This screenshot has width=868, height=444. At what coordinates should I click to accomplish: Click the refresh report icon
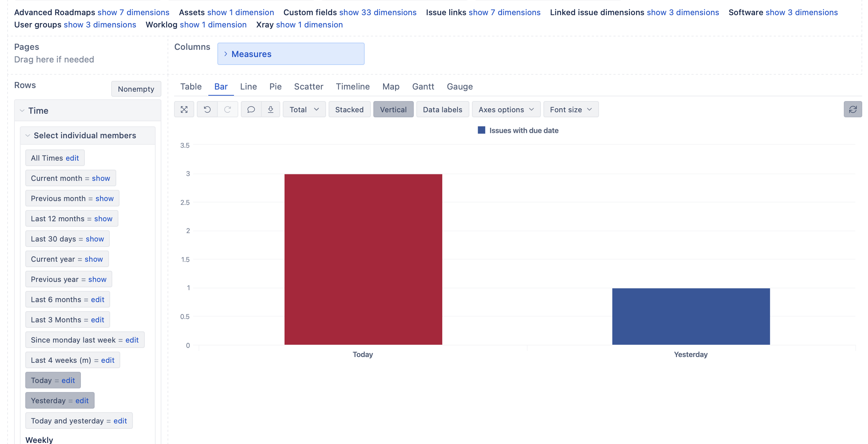[x=853, y=109]
